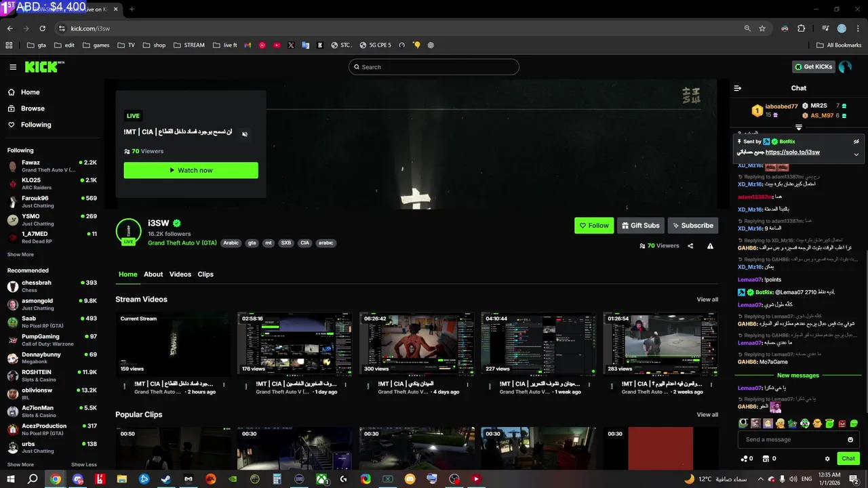
Task: Open the emote picker smiley
Action: (x=850, y=439)
